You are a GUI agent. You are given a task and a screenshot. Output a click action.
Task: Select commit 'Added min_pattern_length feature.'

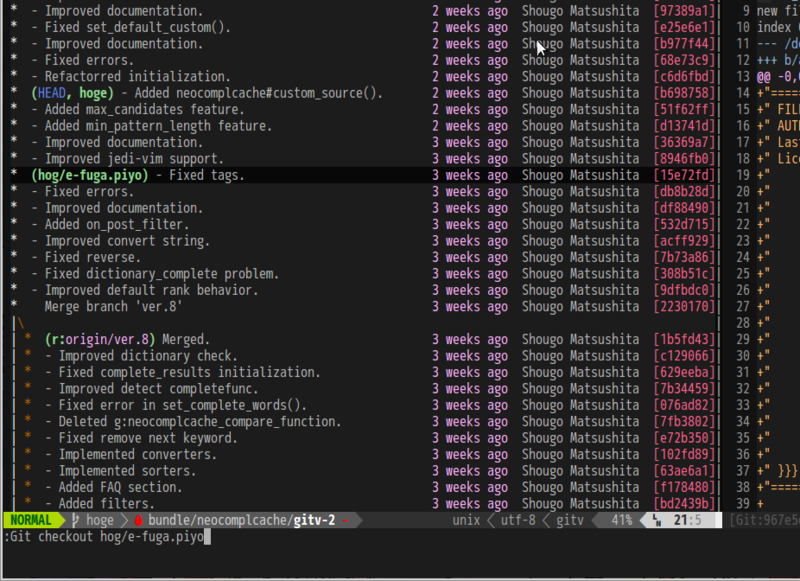pos(158,125)
